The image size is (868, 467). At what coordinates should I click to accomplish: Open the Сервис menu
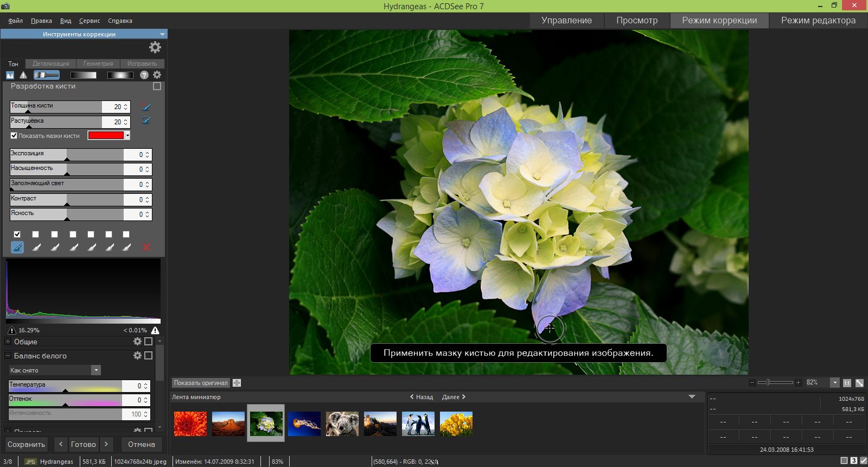pyautogui.click(x=90, y=21)
